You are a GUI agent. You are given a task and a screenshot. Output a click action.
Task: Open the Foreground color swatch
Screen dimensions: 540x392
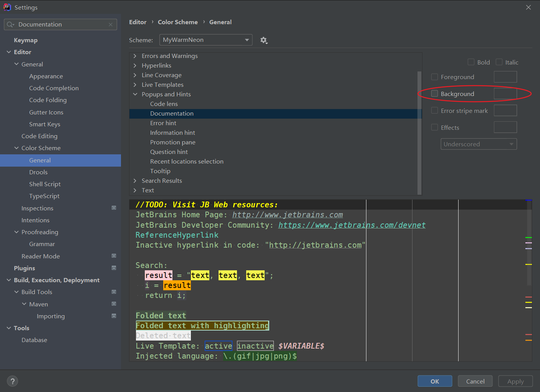(x=505, y=77)
